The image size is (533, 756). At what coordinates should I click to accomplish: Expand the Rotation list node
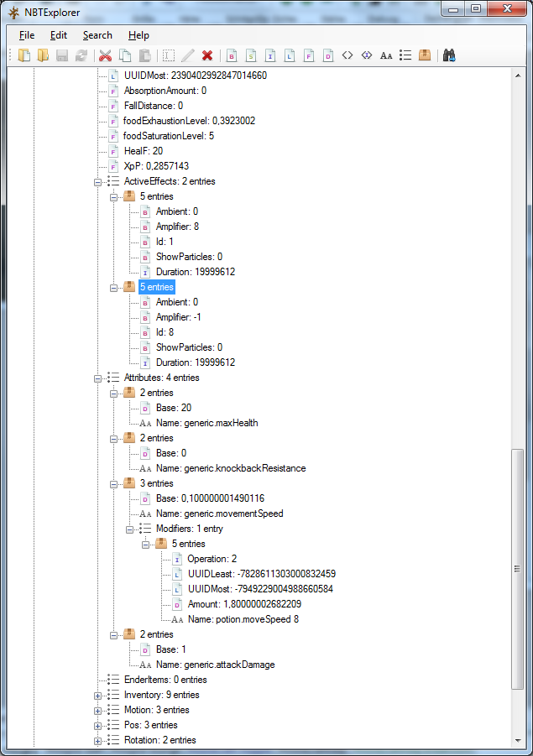point(97,741)
